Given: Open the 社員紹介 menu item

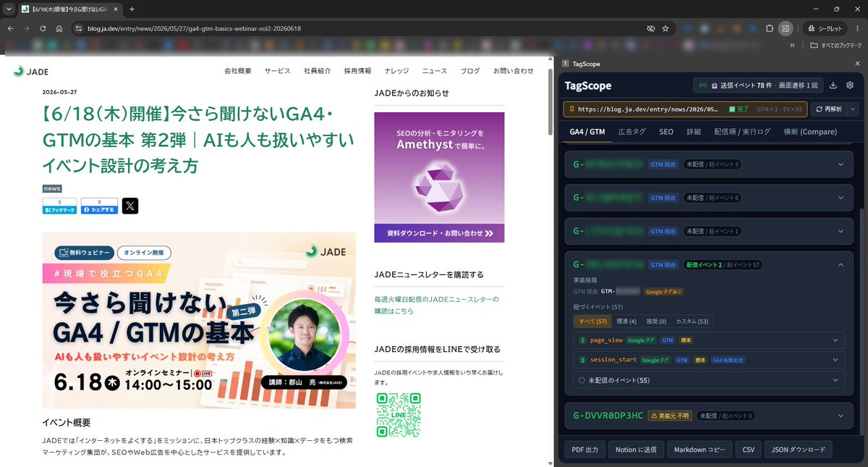Looking at the screenshot, I should [x=318, y=71].
